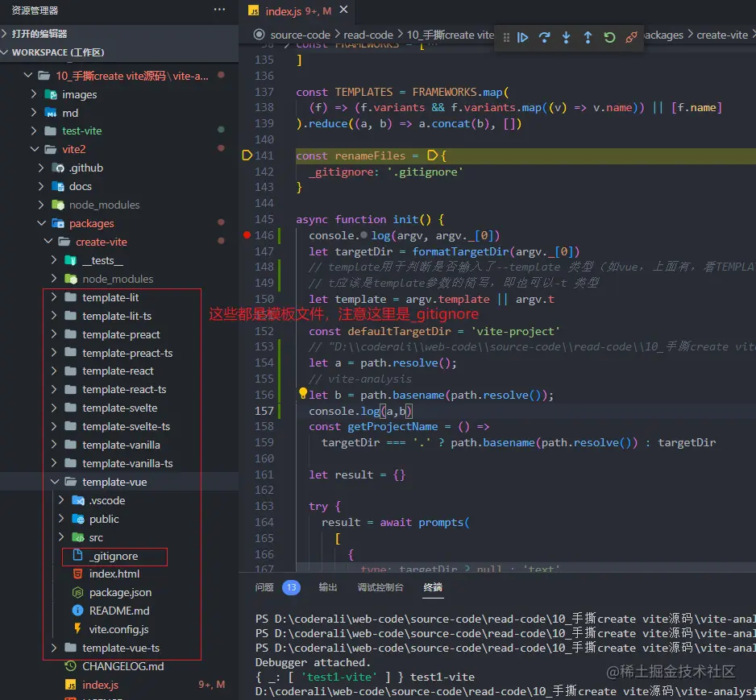
Task: Open the _gitignore file
Action: 114,557
